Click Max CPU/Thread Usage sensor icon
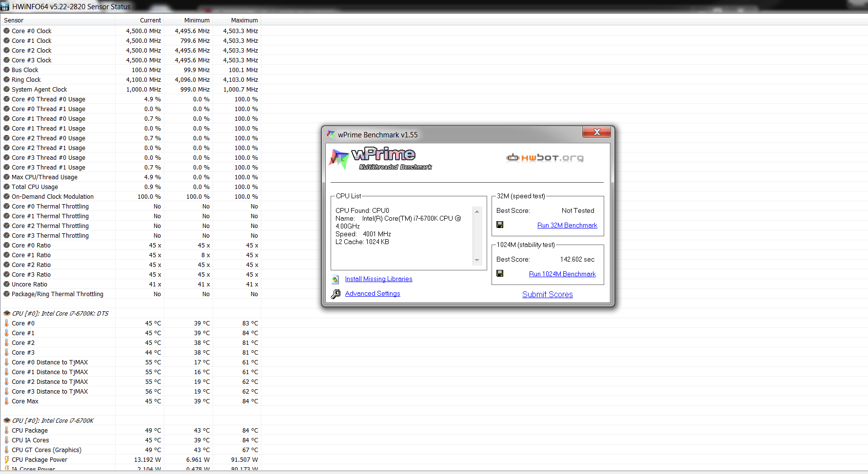This screenshot has height=474, width=868. (x=7, y=177)
